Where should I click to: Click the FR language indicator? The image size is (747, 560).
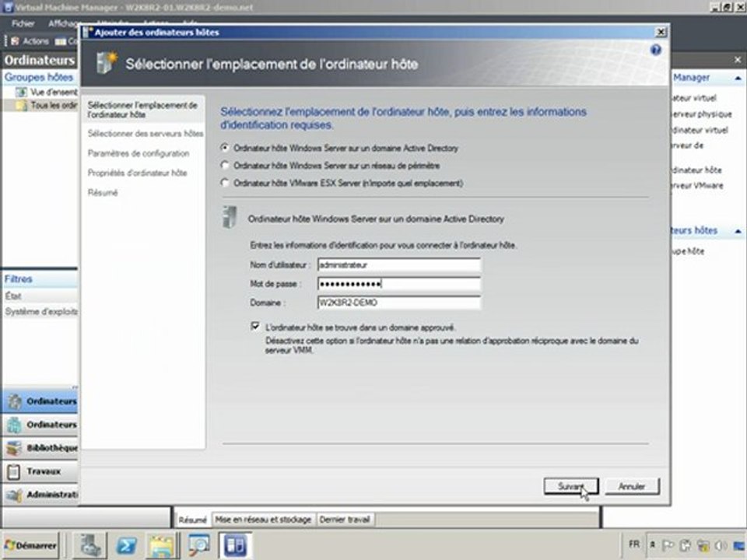tap(634, 544)
